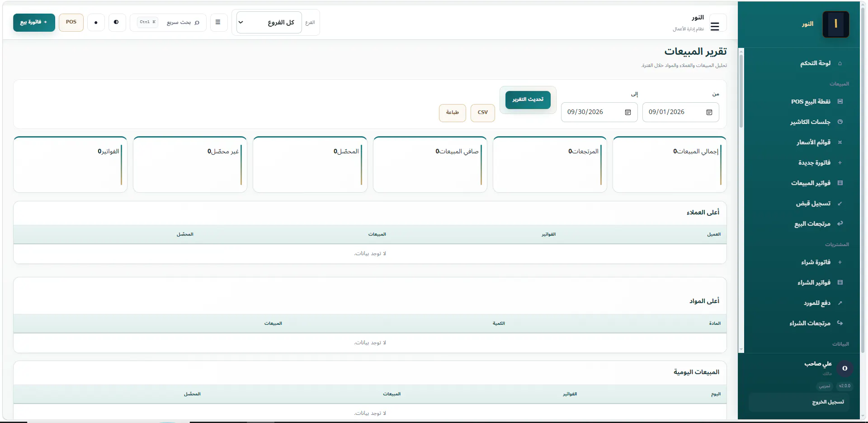Screen dimensions: 868x423
Task: Open نقطة البيع POS sidebar item
Action: (x=811, y=102)
